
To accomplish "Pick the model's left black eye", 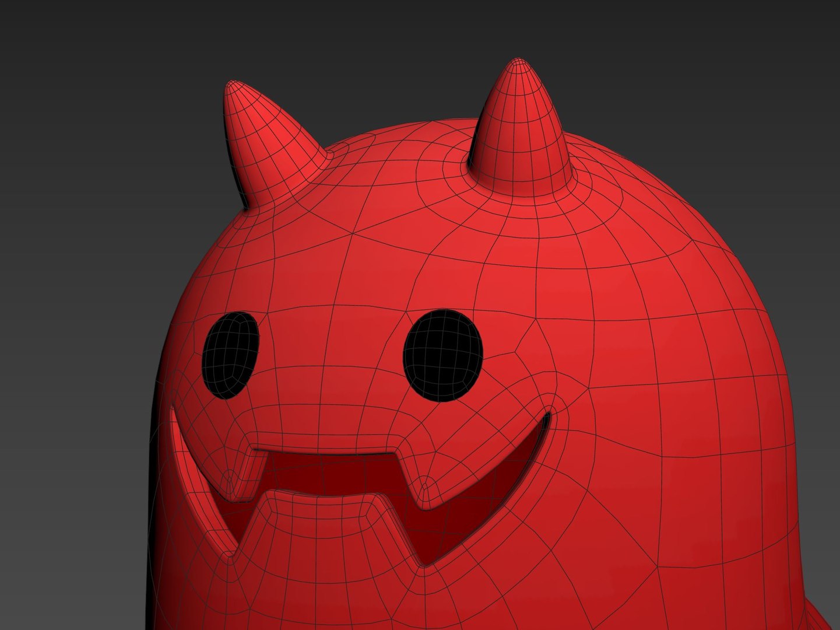I will [x=231, y=355].
